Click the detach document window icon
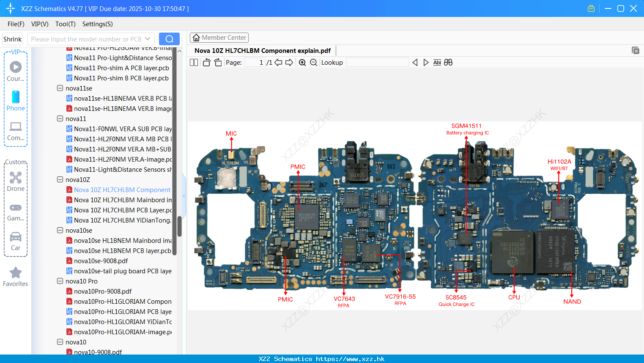 pyautogui.click(x=636, y=50)
